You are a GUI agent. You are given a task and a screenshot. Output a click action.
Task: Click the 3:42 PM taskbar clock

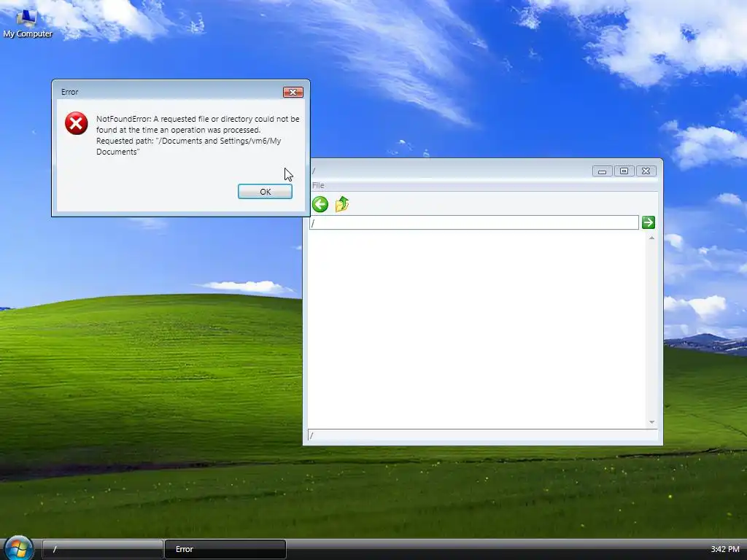pos(724,549)
